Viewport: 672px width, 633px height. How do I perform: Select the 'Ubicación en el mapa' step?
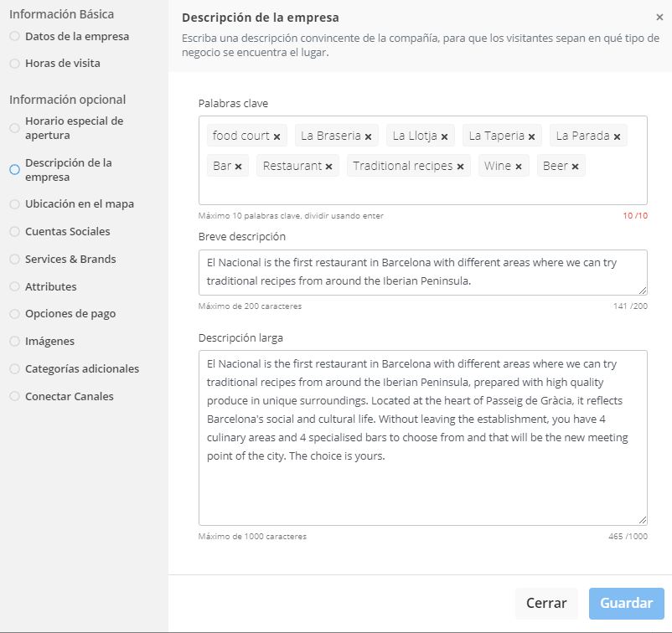tap(79, 203)
